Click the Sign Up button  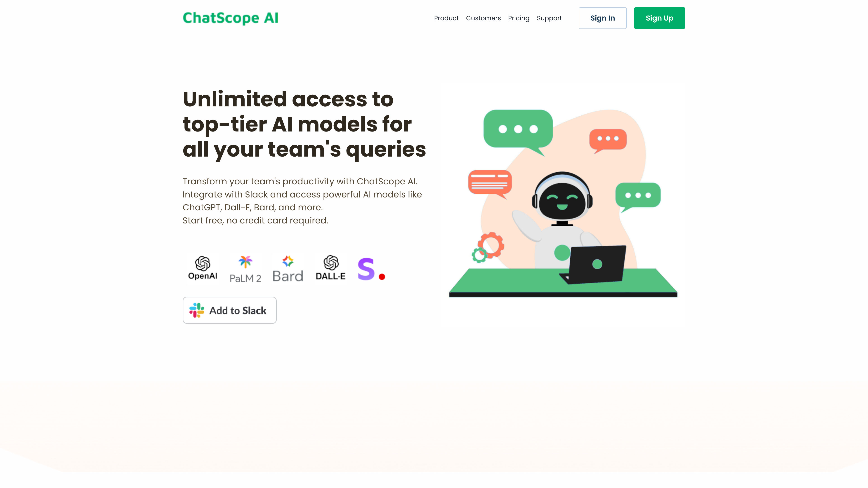coord(659,18)
